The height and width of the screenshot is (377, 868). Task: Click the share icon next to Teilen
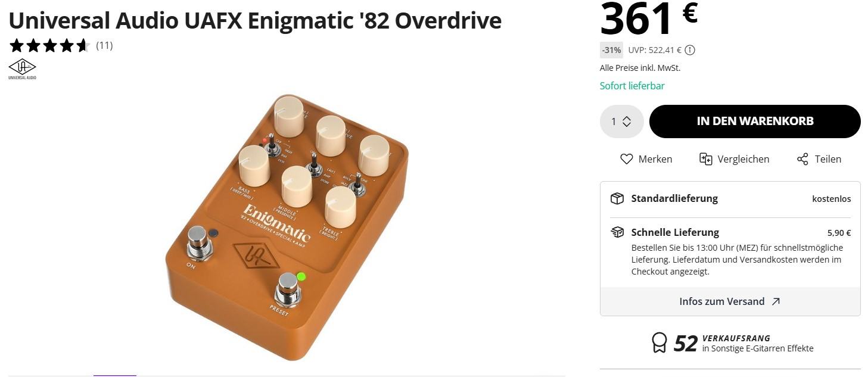[802, 159]
